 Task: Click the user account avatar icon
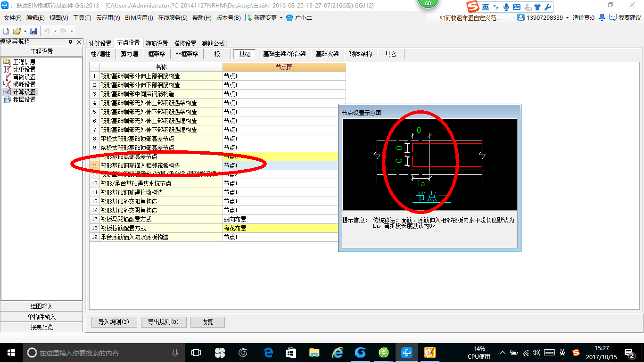(x=521, y=17)
